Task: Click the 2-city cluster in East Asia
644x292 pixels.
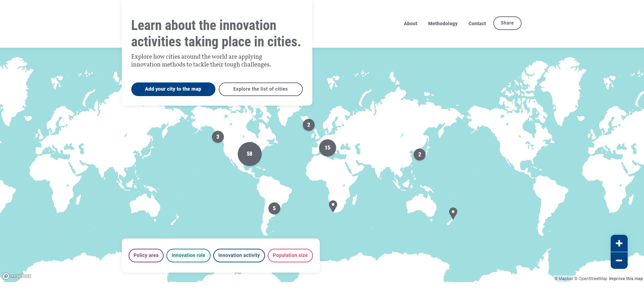Action: (x=419, y=155)
